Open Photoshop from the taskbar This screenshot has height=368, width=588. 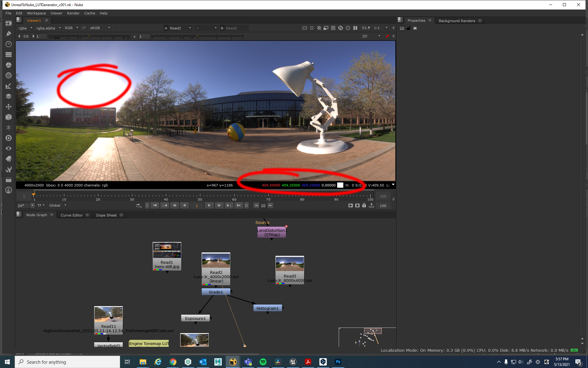(x=338, y=362)
